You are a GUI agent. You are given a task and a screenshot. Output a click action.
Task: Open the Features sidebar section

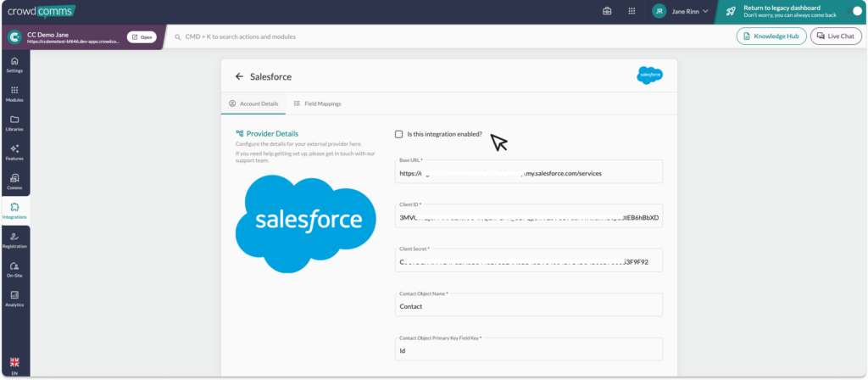pyautogui.click(x=14, y=152)
